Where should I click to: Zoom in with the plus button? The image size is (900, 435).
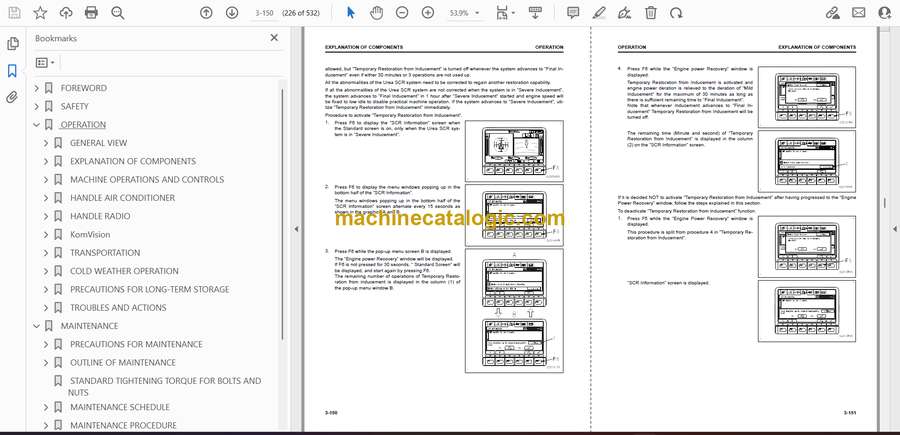428,13
